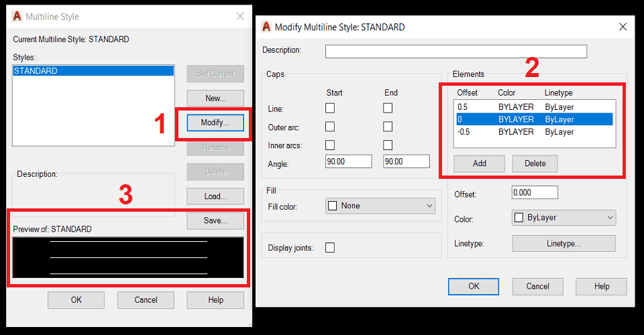The image size is (644, 335).
Task: Toggle Outer arc Start checkbox
Action: (x=330, y=127)
